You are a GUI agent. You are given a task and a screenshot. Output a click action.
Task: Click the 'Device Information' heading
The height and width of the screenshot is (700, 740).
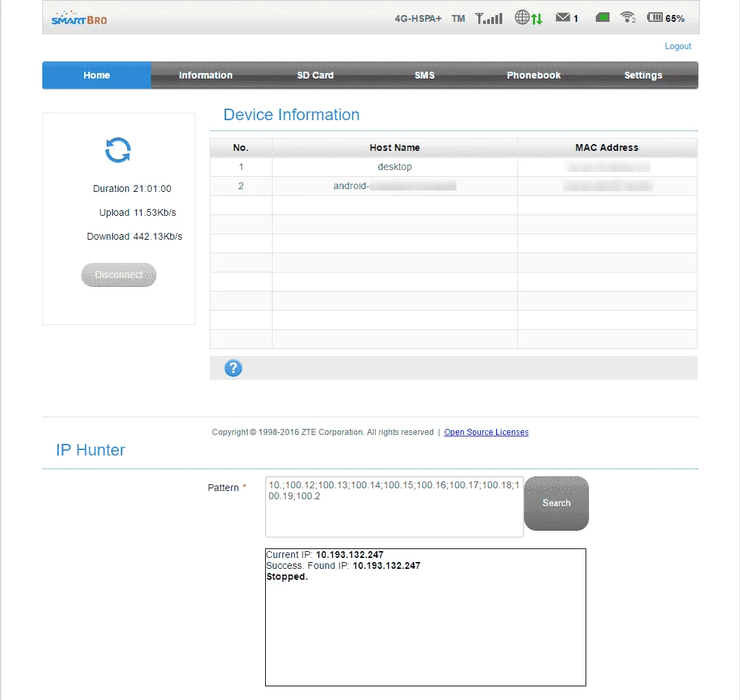291,115
